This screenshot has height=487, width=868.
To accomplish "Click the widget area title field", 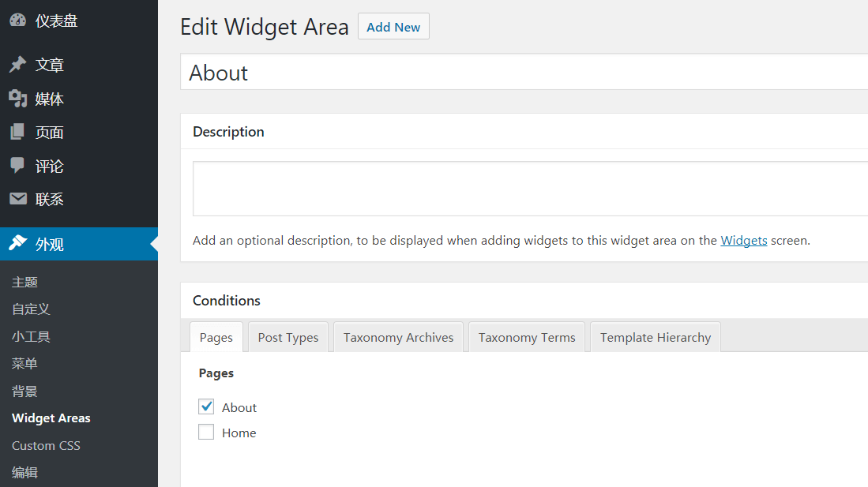I will click(x=521, y=73).
